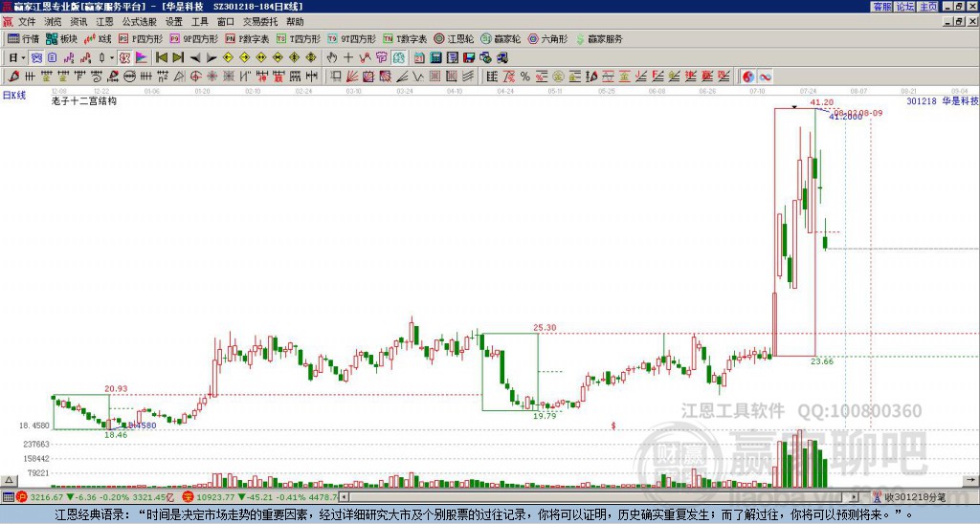Select the hand pan tool

332,58
